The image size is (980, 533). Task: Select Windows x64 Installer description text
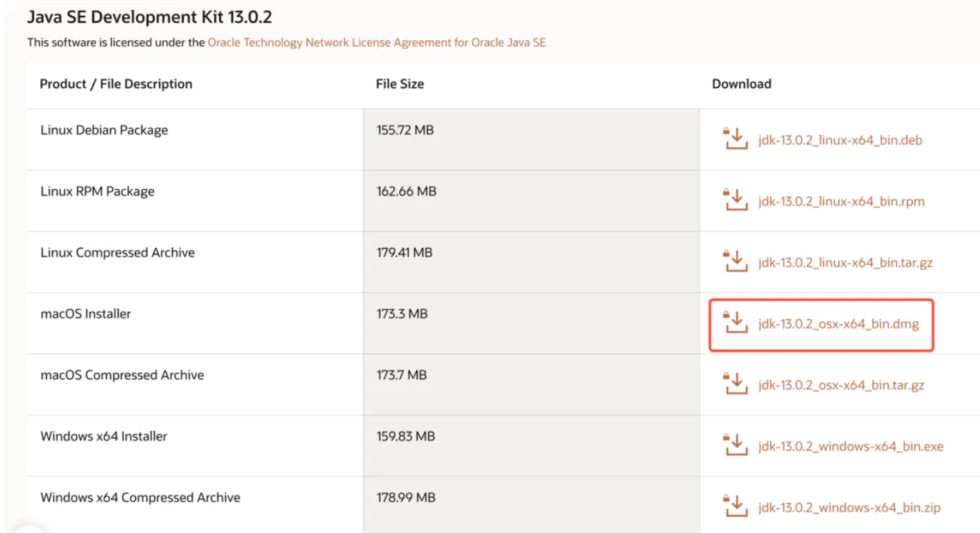pos(103,436)
